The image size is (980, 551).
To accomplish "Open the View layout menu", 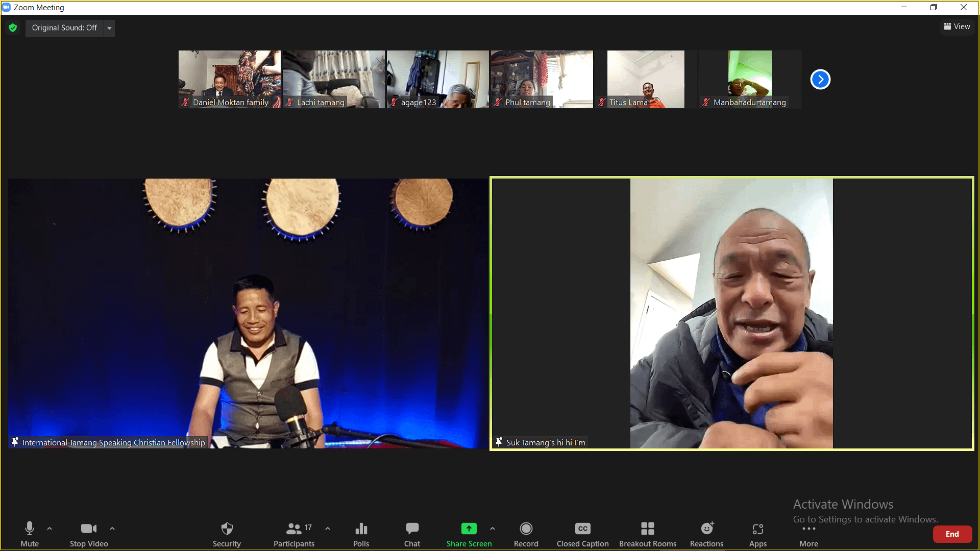I will (957, 27).
